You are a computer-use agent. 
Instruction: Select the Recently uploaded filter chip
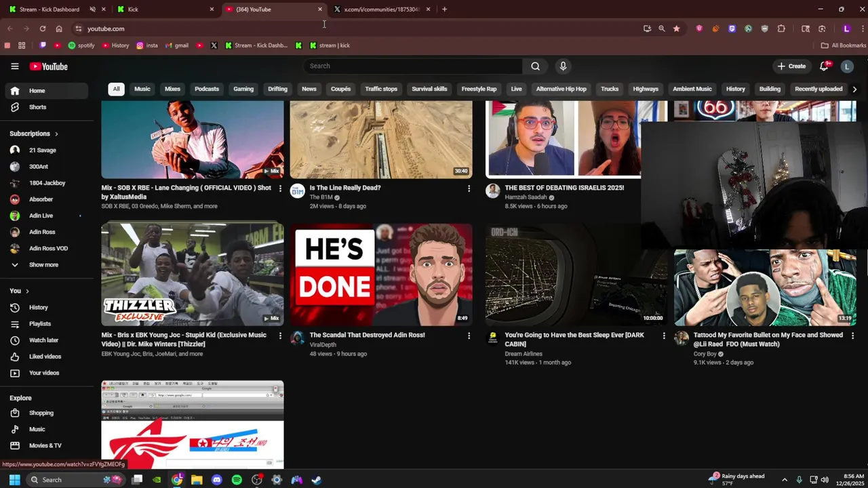click(x=818, y=89)
